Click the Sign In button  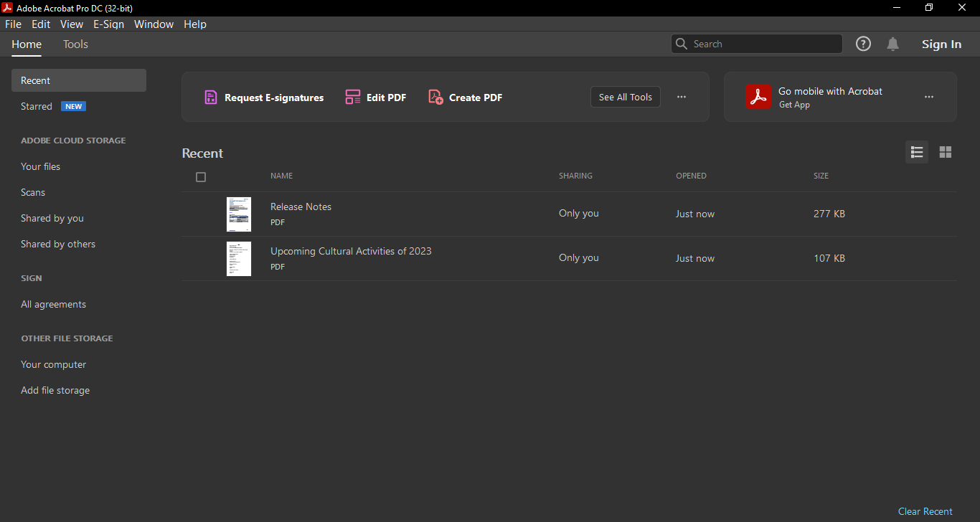[x=941, y=44]
